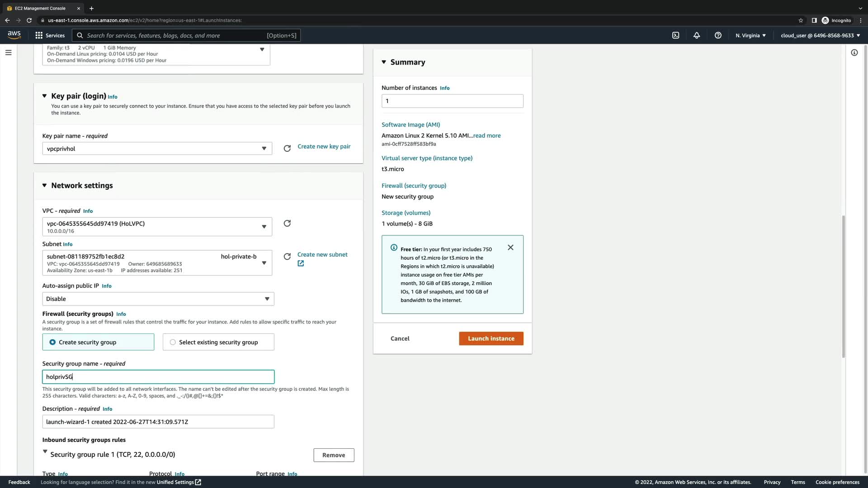Collapse the Summary panel
Screen dimensions: 868x488
coord(384,62)
